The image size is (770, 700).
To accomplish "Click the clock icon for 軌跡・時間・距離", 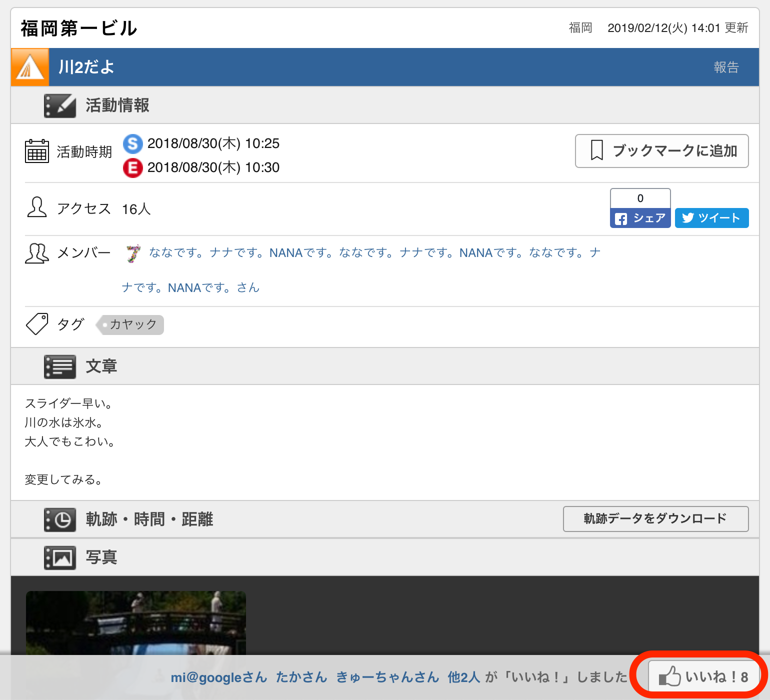I will point(60,519).
